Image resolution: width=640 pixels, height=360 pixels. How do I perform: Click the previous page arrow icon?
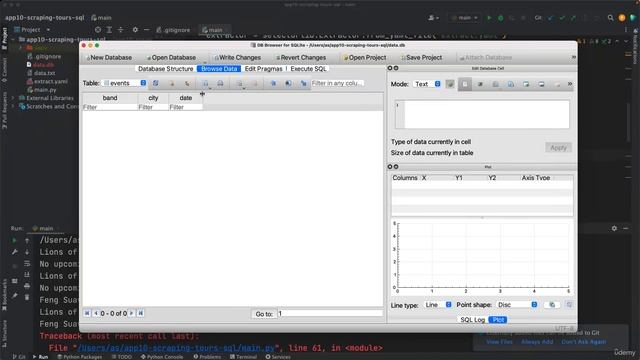point(96,313)
